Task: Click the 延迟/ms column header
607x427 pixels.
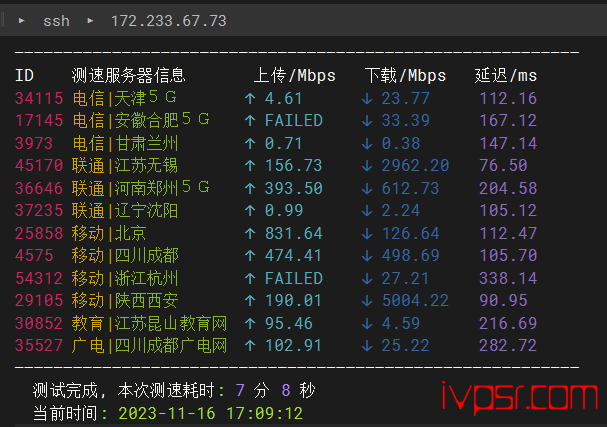Action: coord(506,75)
